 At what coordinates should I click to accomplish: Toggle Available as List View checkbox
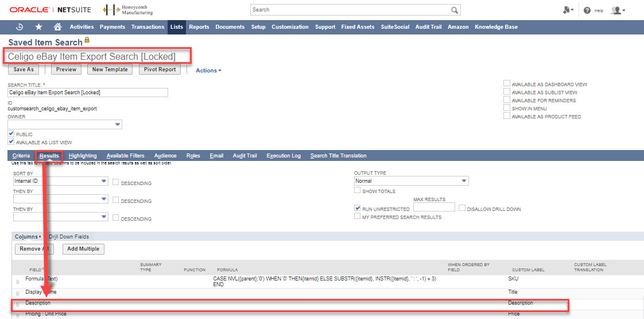(11, 142)
